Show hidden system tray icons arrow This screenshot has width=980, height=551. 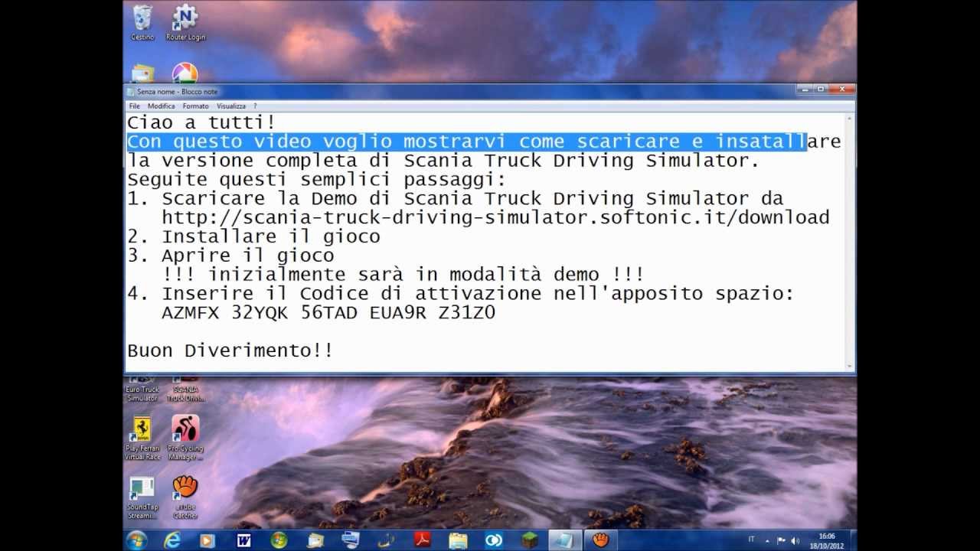coord(767,540)
